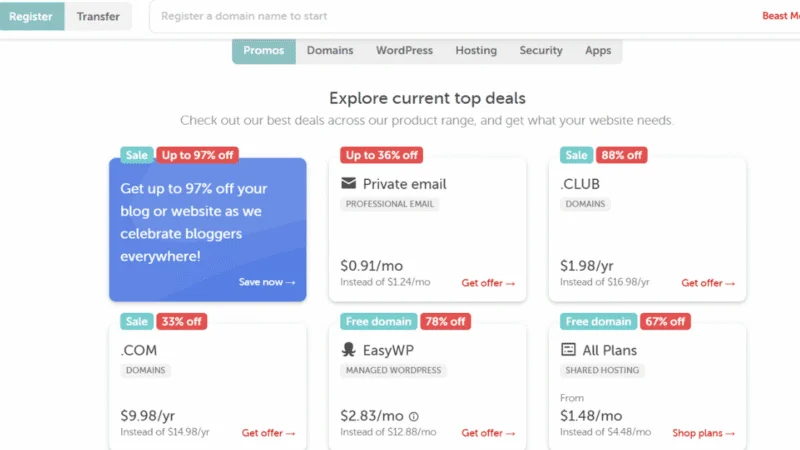Click the info icon next to $2.83/mo
Screen dimensions: 800x450
coord(414,417)
